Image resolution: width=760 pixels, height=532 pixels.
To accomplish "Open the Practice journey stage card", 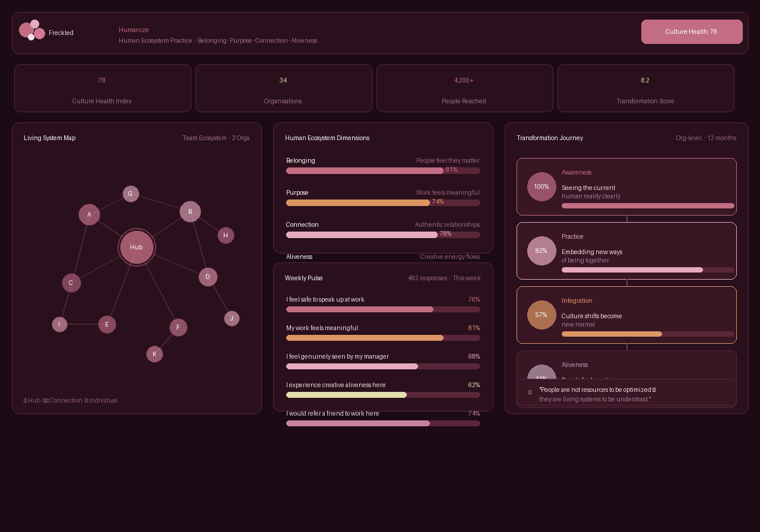I will point(626,251).
